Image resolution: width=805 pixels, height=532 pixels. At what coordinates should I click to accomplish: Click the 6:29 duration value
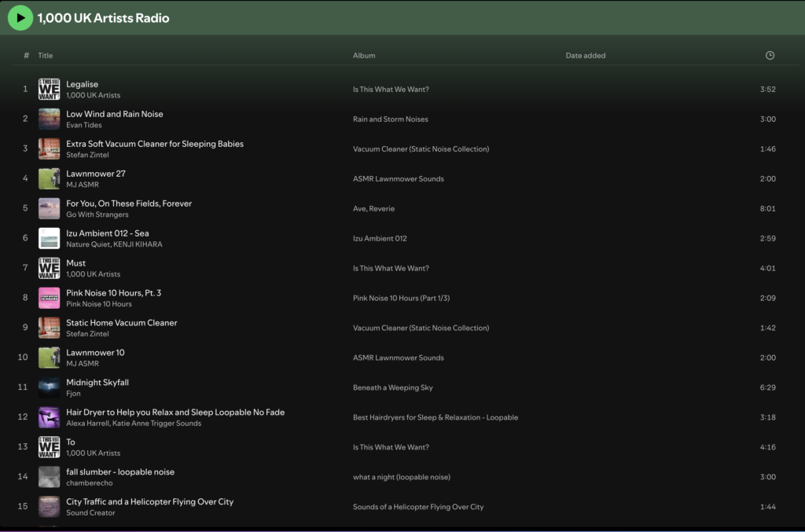767,387
